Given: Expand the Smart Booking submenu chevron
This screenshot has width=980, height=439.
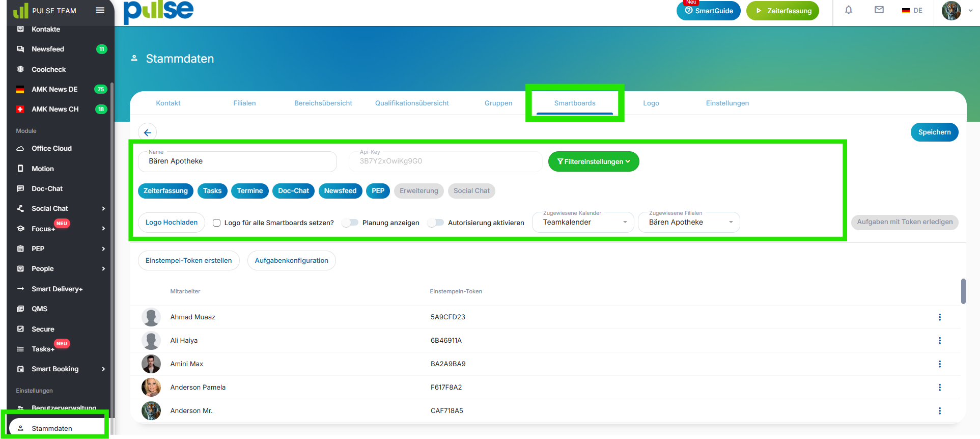Looking at the screenshot, I should (103, 369).
